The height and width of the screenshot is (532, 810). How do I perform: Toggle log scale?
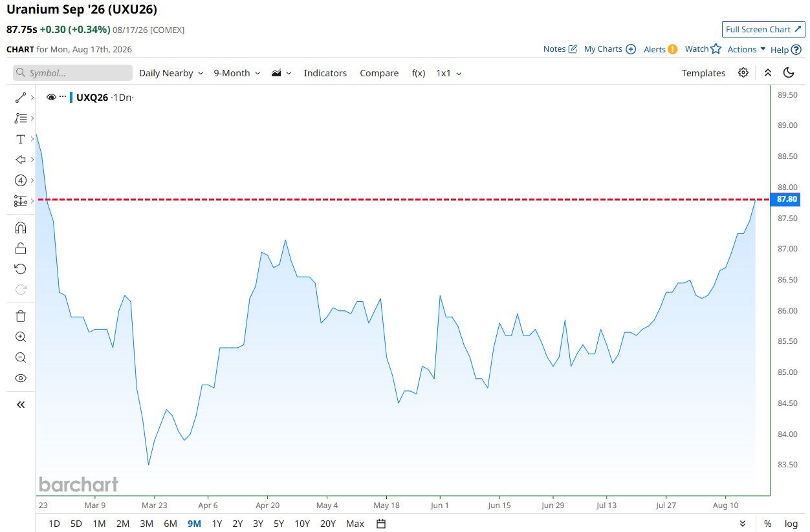pos(791,524)
